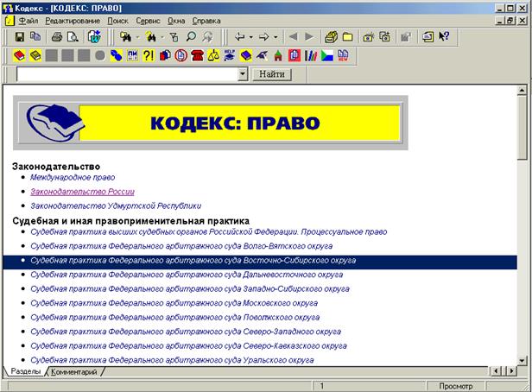Open court practice link for Северо-Западного округа
Screen dimensions: 532x392
(x=186, y=332)
